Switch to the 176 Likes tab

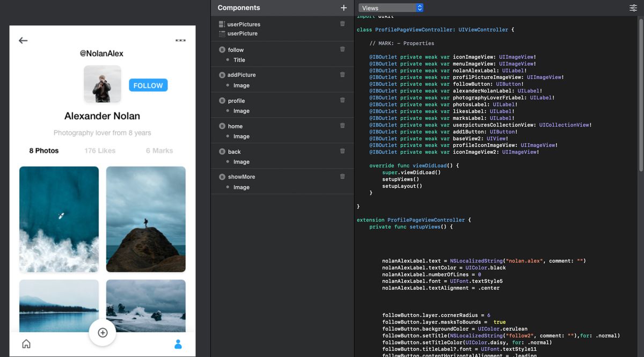click(100, 151)
